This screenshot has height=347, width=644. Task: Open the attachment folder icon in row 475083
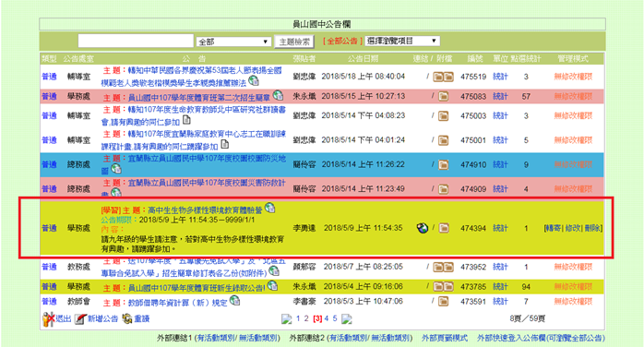click(443, 97)
